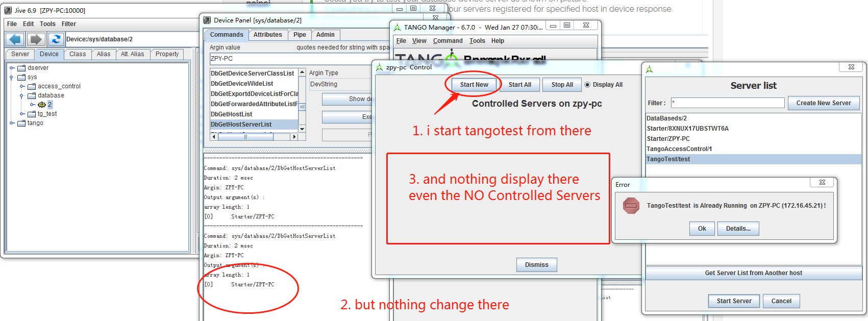
Task: Open the Admin tab in Device Panel
Action: [x=326, y=35]
